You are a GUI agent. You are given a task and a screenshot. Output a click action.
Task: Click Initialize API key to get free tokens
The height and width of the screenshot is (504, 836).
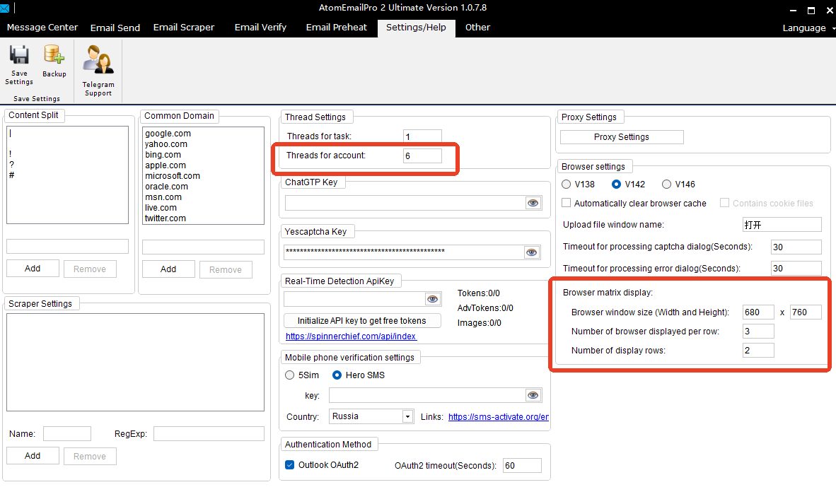tap(362, 321)
